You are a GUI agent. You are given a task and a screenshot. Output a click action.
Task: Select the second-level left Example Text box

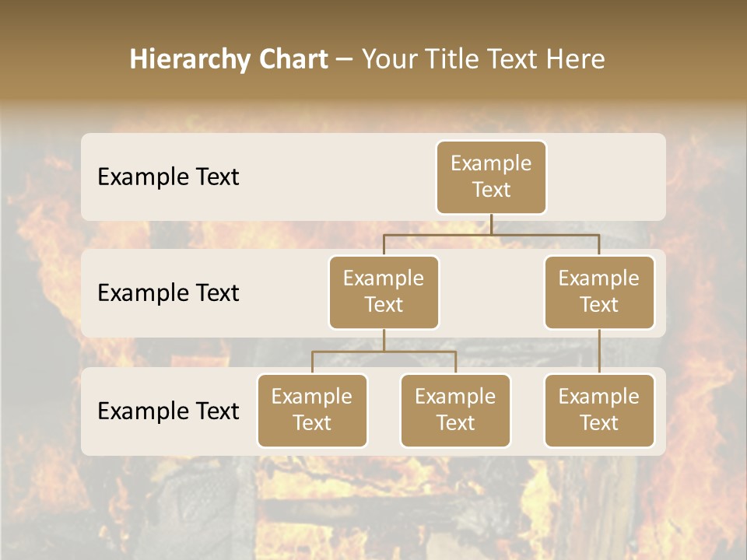coord(384,292)
